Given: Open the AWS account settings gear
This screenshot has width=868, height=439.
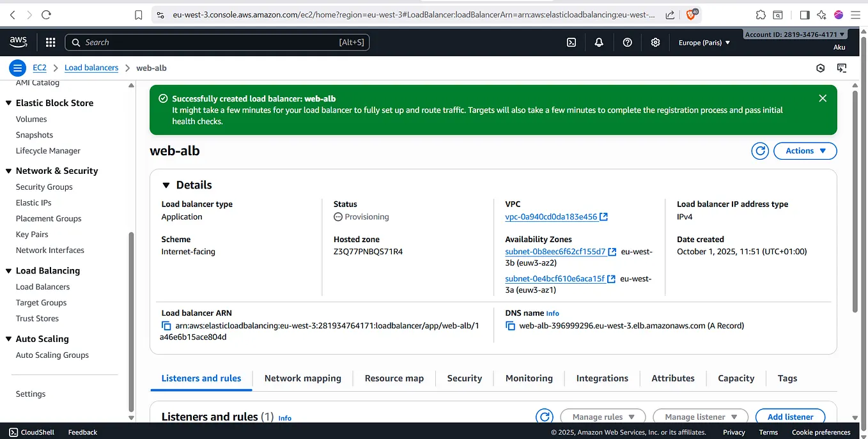Looking at the screenshot, I should pyautogui.click(x=655, y=42).
